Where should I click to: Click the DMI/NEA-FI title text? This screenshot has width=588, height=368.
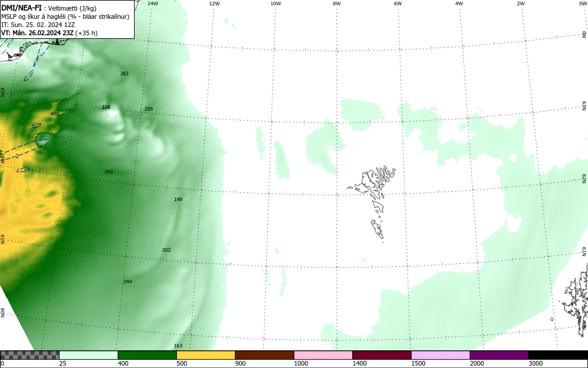pyautogui.click(x=21, y=8)
